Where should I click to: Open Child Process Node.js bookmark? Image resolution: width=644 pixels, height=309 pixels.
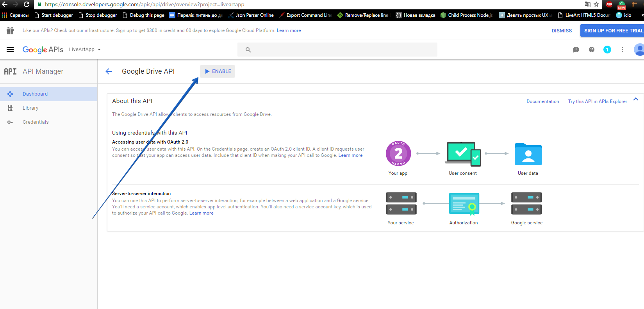pyautogui.click(x=466, y=15)
